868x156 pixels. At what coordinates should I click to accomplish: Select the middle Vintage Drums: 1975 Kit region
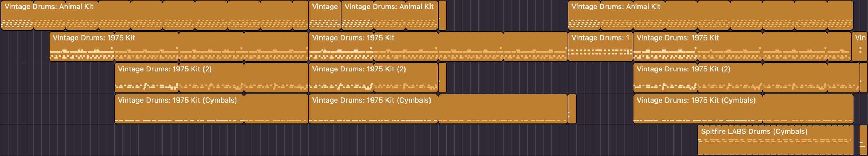coord(438,46)
